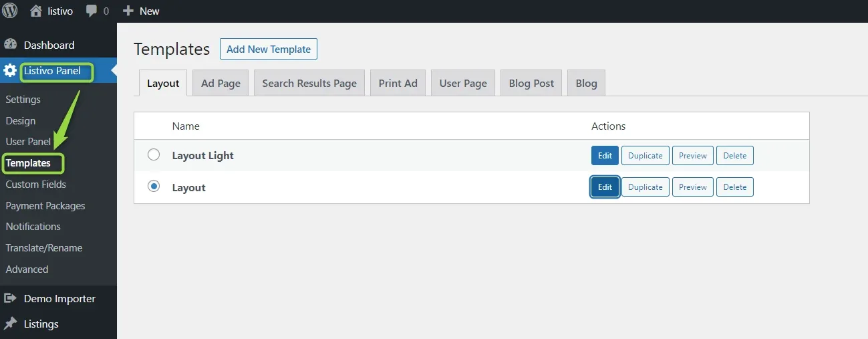Click the Templates page heading
This screenshot has height=339, width=868.
[x=172, y=49]
